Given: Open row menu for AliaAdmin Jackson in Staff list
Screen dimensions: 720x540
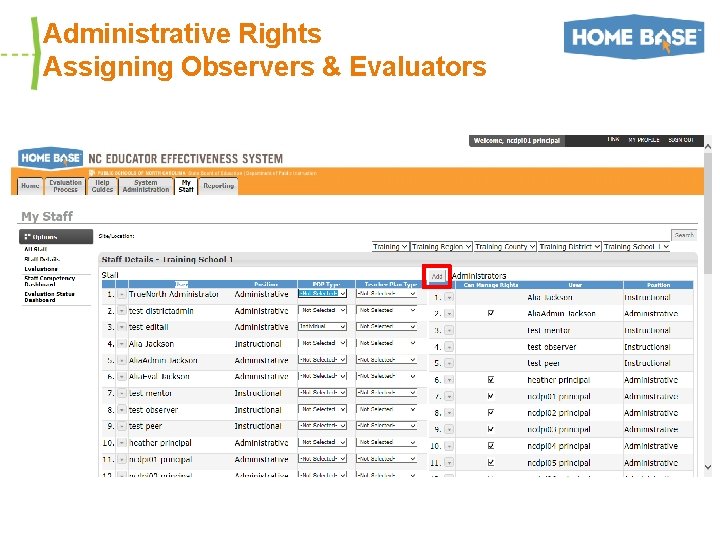Looking at the screenshot, I should pos(122,360).
